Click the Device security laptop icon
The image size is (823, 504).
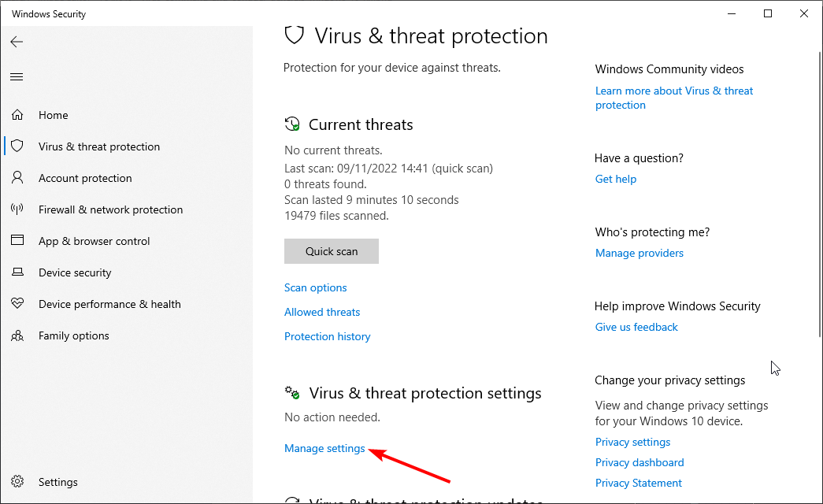(x=17, y=272)
